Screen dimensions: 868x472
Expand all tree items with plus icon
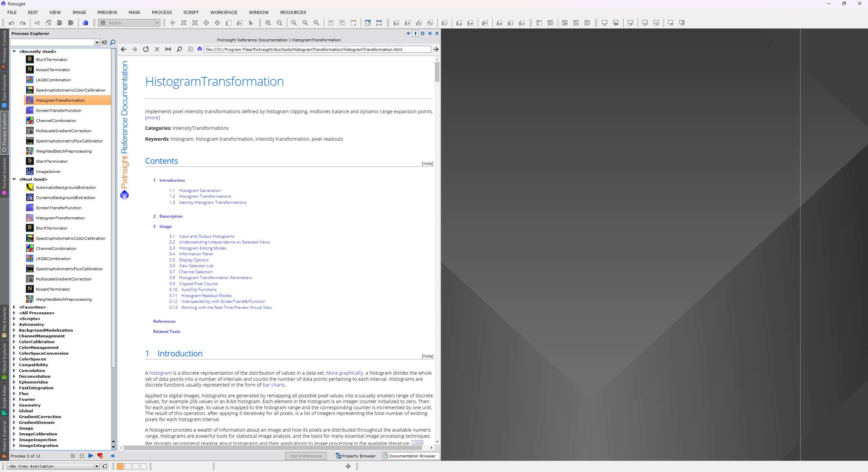pyautogui.click(x=73, y=456)
